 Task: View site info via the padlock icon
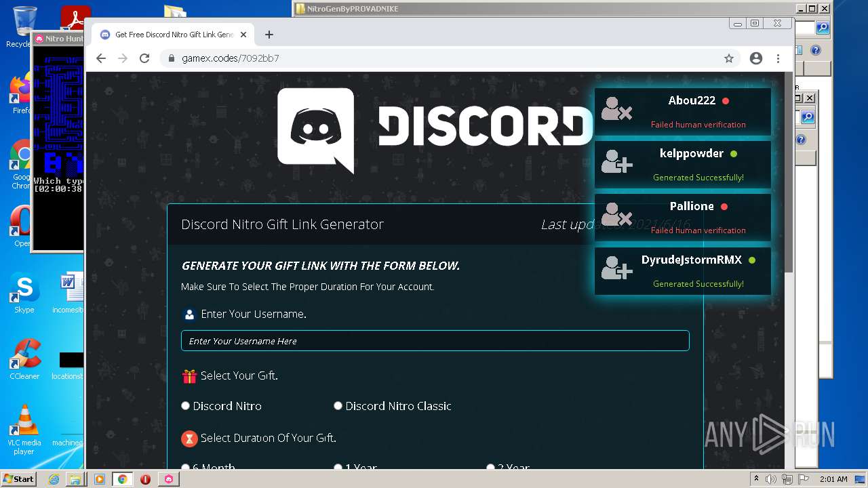tap(171, 58)
